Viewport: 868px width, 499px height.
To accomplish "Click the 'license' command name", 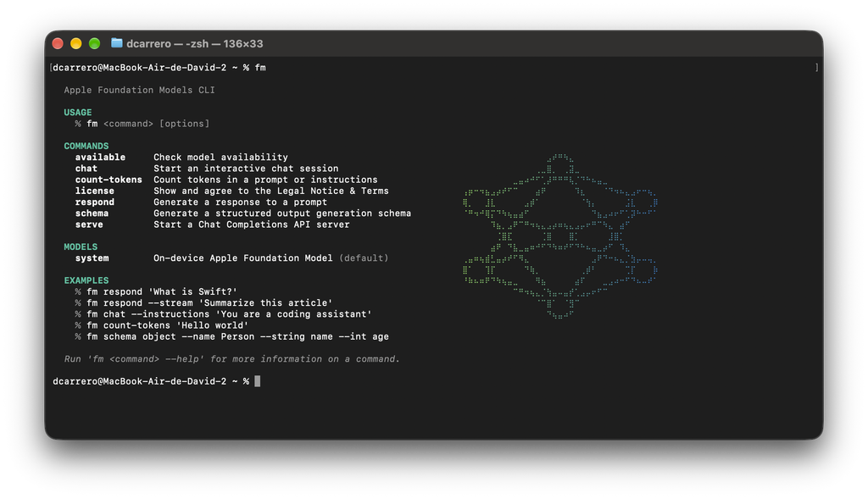I will coord(95,191).
